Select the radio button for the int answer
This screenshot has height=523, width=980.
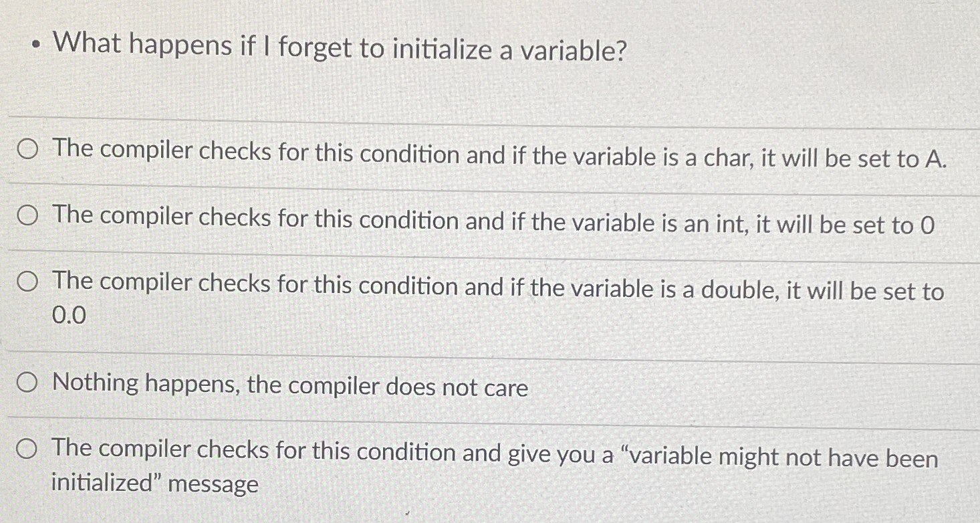(x=27, y=217)
